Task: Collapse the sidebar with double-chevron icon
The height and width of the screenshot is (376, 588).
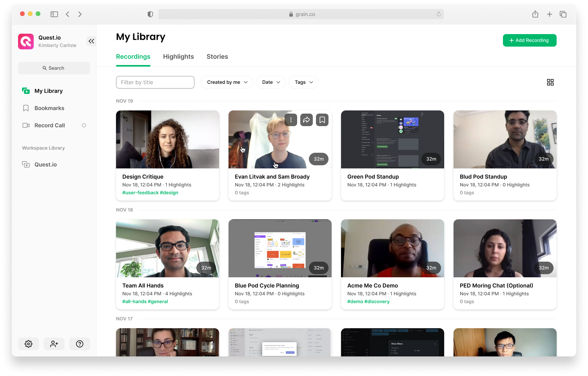Action: pyautogui.click(x=91, y=41)
